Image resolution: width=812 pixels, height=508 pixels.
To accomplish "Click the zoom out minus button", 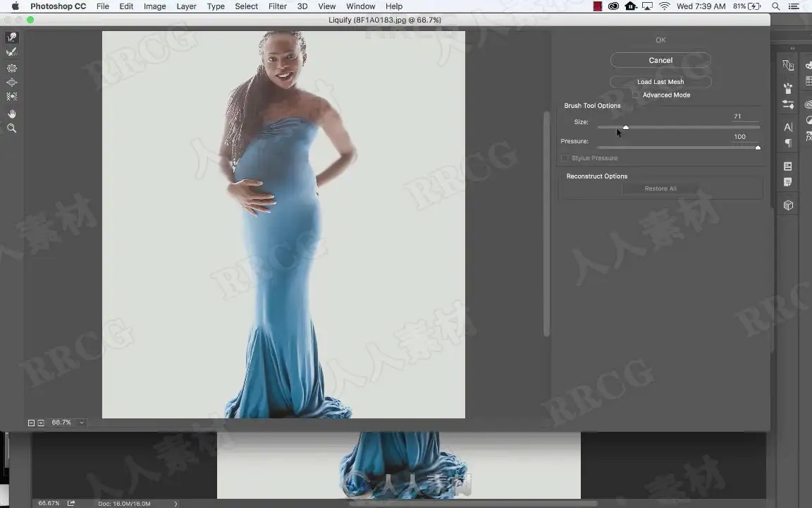I will [x=31, y=423].
